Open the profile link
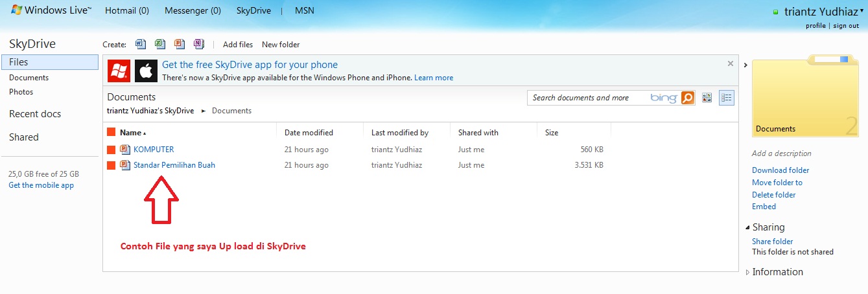This screenshot has width=868, height=294. click(815, 26)
